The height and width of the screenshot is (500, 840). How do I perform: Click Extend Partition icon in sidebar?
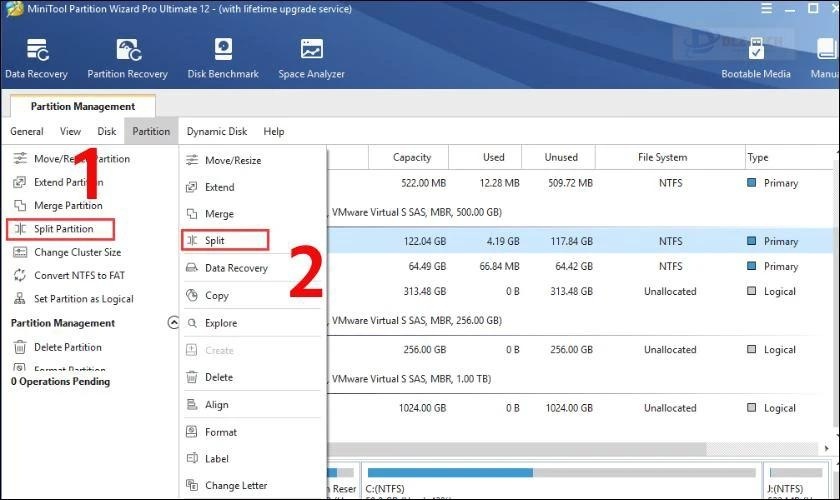[x=20, y=182]
